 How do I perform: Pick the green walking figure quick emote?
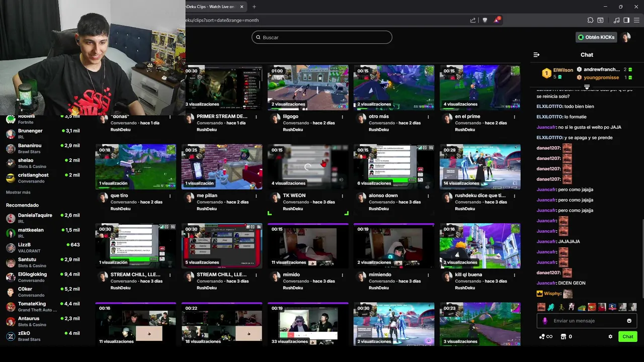[561, 307]
